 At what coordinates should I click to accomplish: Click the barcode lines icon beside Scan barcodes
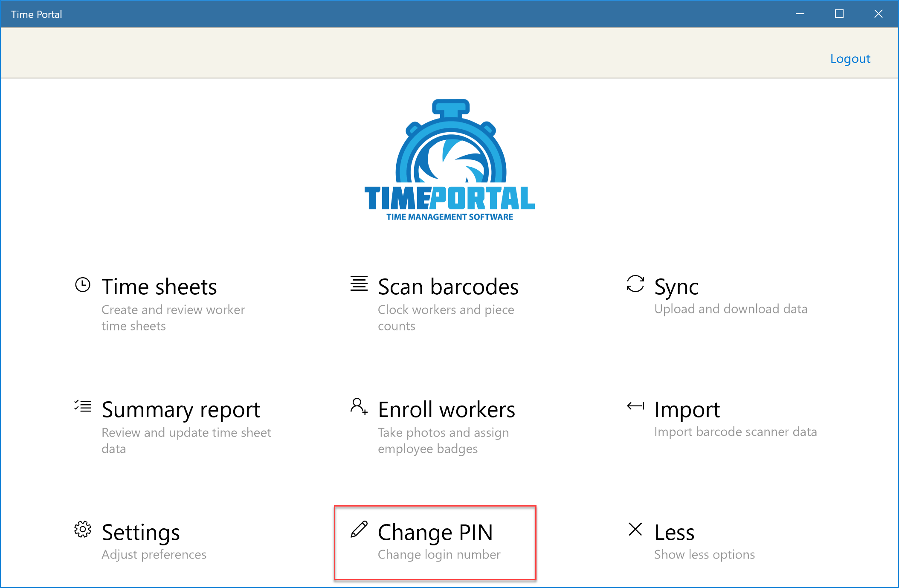[359, 284]
